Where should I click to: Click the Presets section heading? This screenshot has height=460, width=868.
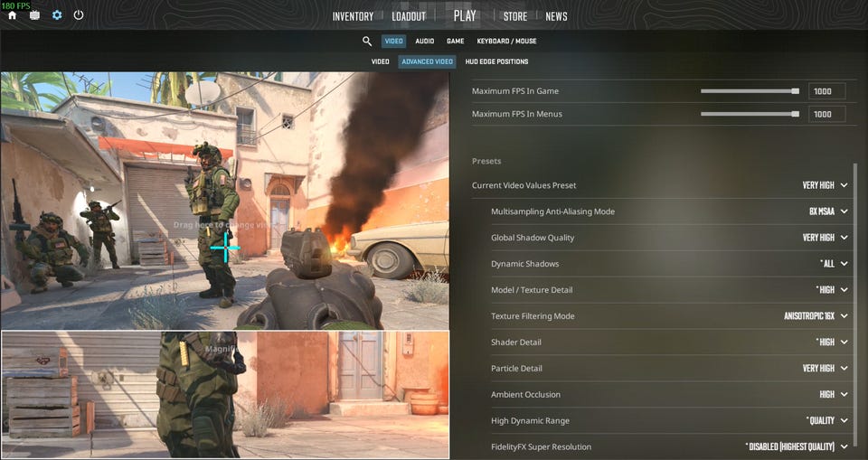pos(486,161)
